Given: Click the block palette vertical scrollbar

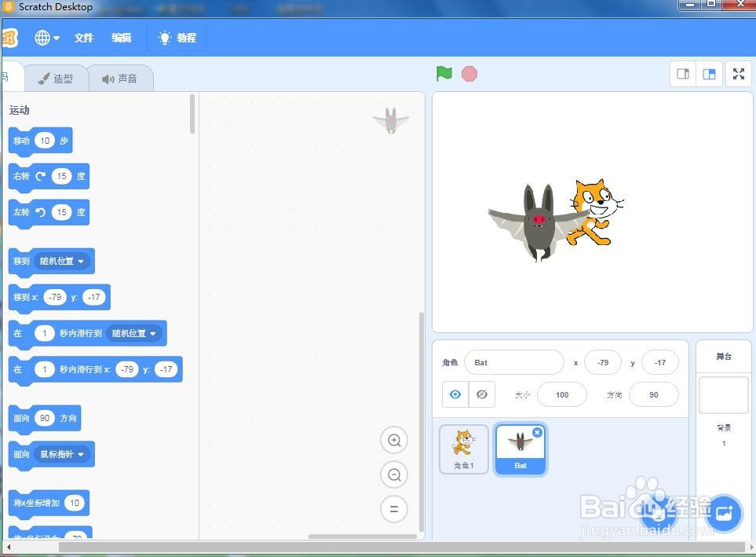Looking at the screenshot, I should tap(192, 114).
